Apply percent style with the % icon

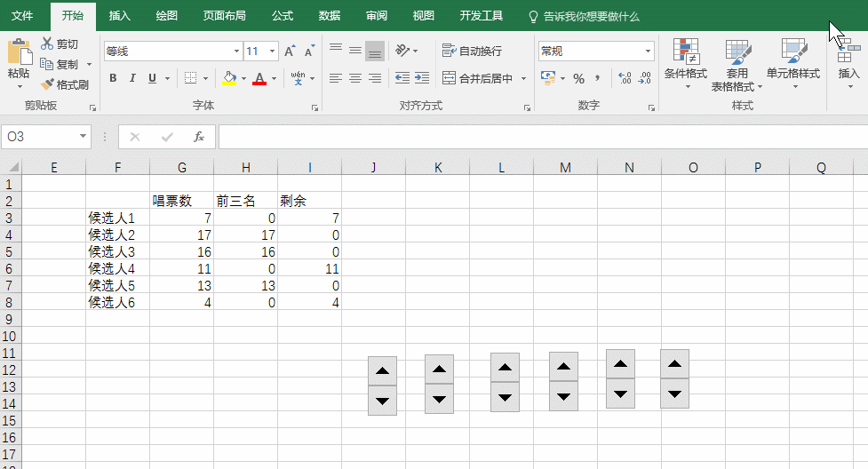pos(578,78)
